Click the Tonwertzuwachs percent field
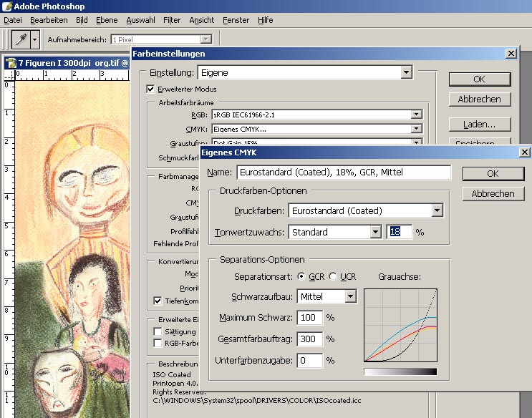 [400, 232]
